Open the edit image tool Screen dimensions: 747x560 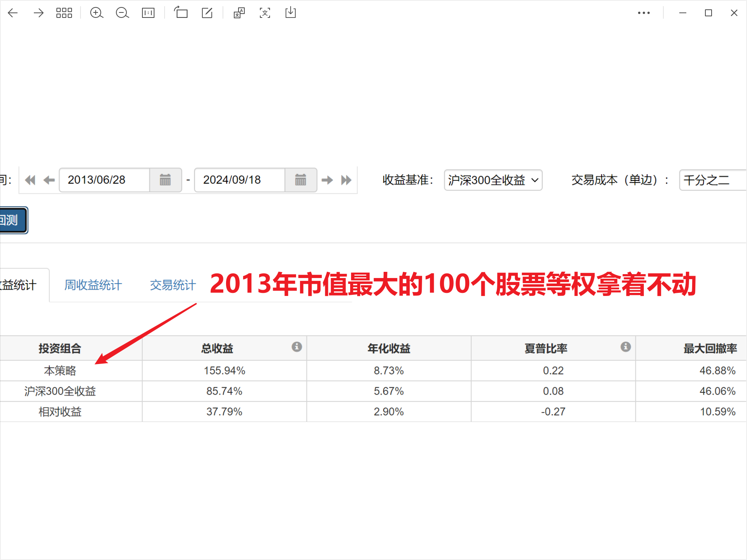point(207,13)
